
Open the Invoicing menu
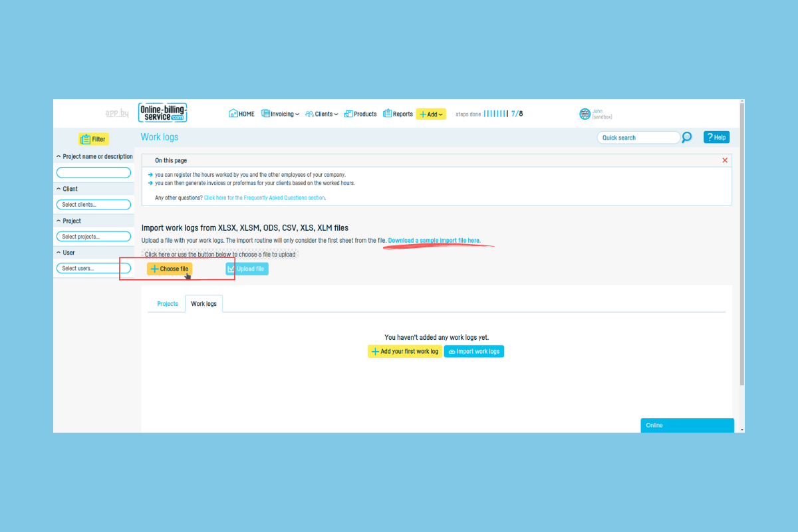point(280,114)
